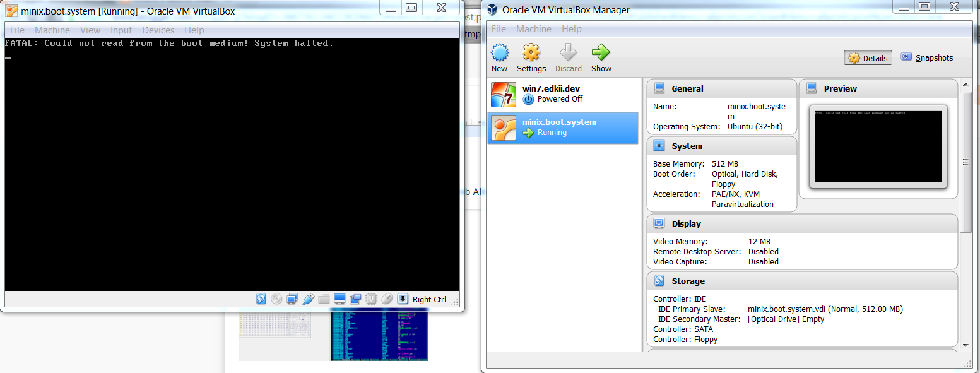Collapse the System section header
Image resolution: width=980 pixels, height=373 pixels.
pyautogui.click(x=722, y=146)
